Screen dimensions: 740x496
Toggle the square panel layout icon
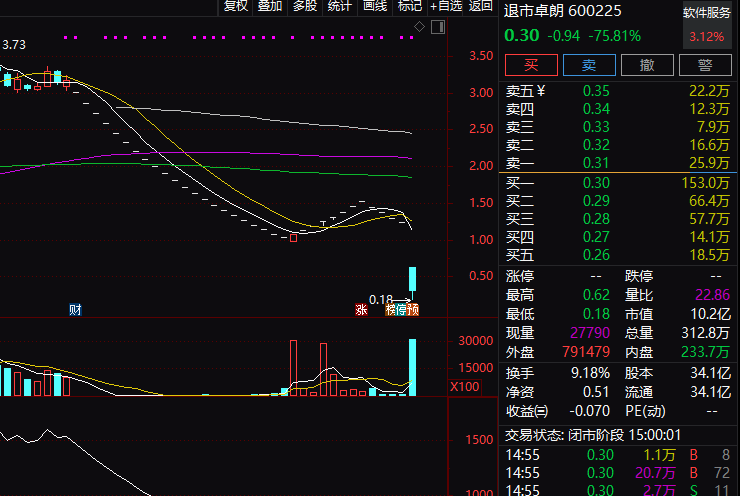[437, 26]
